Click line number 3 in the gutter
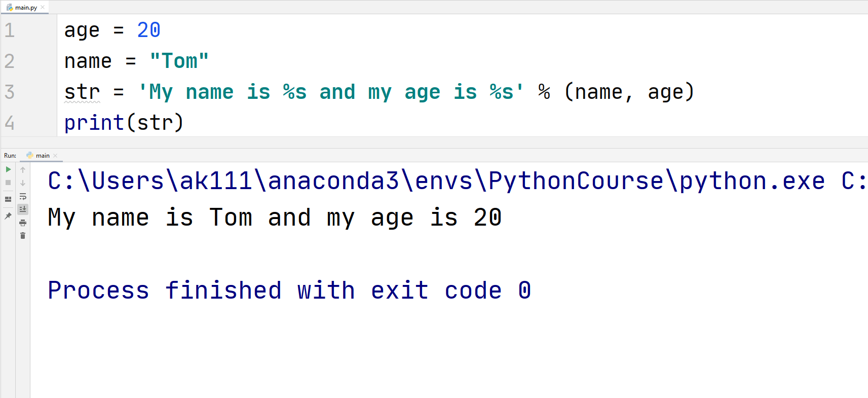Screen dimensions: 868x398 [10, 92]
